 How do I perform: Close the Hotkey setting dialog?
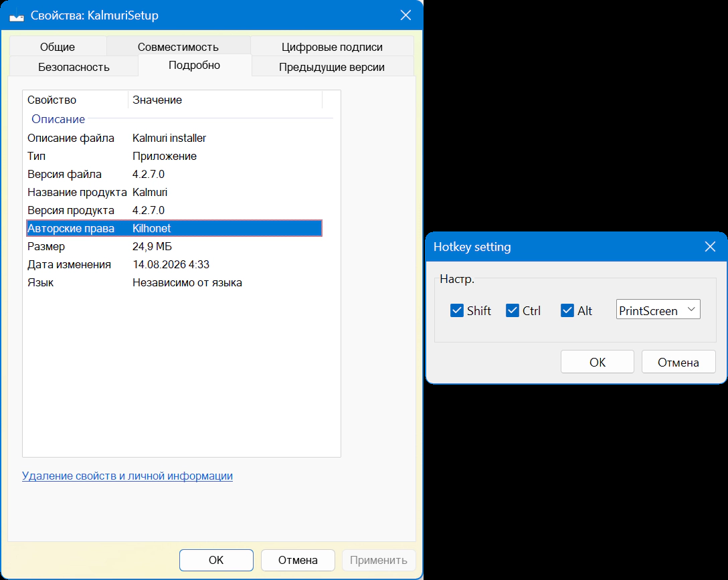click(x=710, y=246)
